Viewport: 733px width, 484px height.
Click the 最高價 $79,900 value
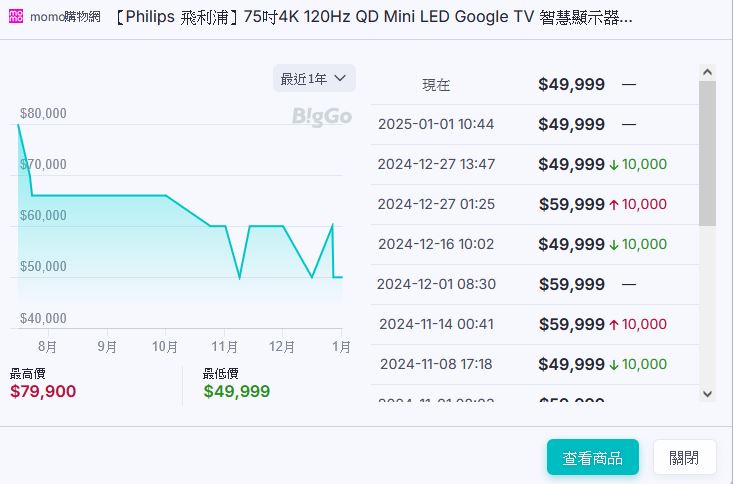pyautogui.click(x=43, y=391)
